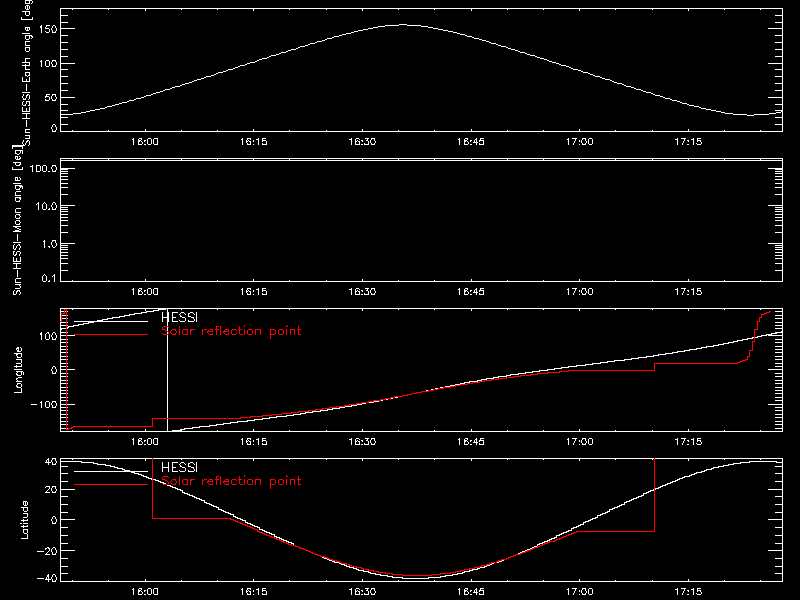Select the 40 tick label on Latitude axis
Image resolution: width=800 pixels, height=600 pixels.
tap(51, 462)
